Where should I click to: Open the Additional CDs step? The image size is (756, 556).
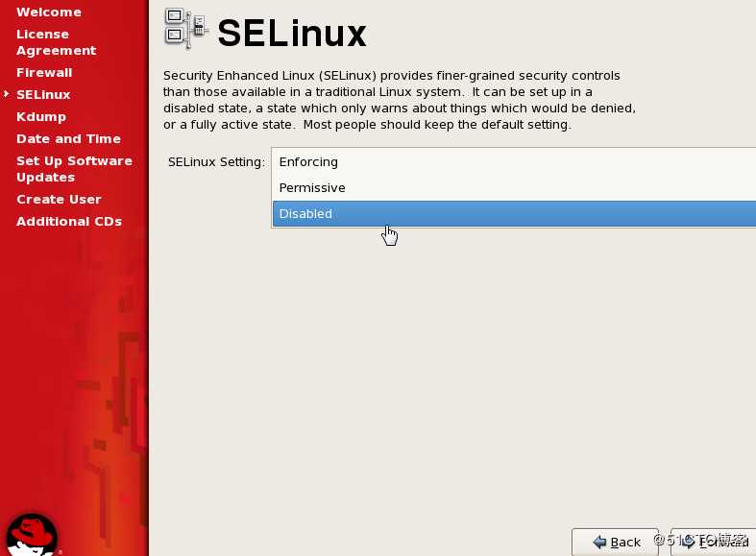coord(69,222)
